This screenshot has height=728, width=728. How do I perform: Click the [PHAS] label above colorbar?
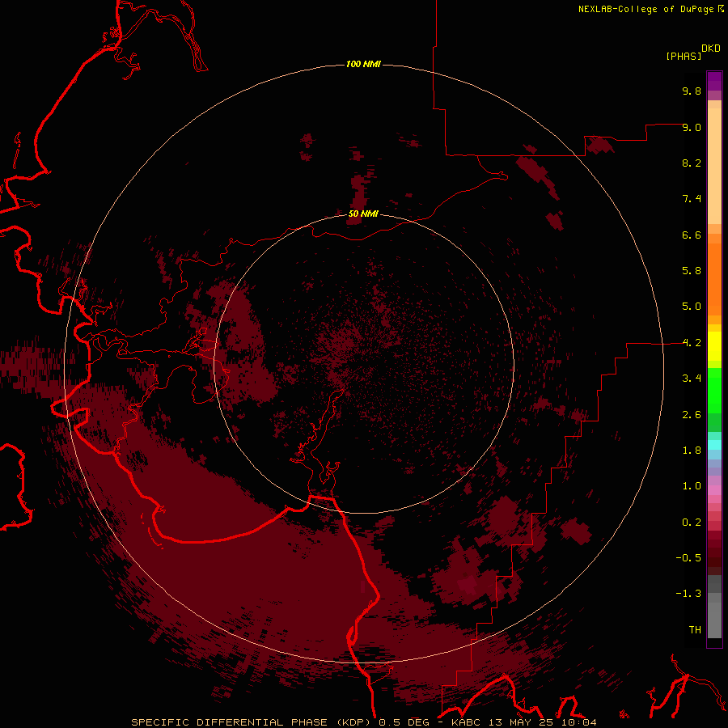tap(684, 57)
